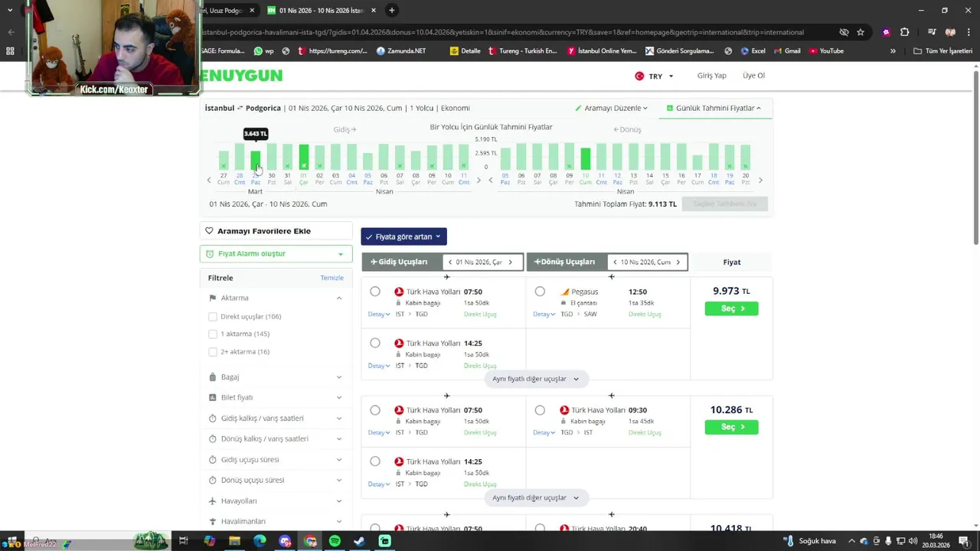Expand the Bagaj filter
980x551 pixels.
(276, 377)
